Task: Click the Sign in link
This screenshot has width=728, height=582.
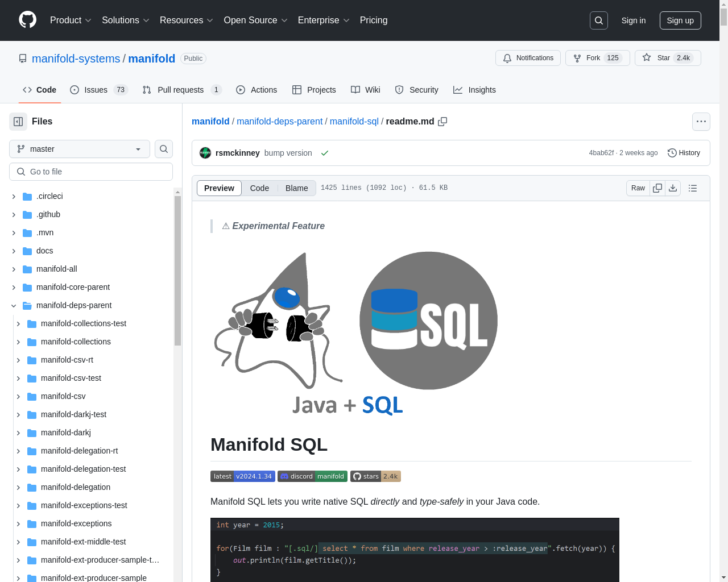Action: pyautogui.click(x=634, y=20)
